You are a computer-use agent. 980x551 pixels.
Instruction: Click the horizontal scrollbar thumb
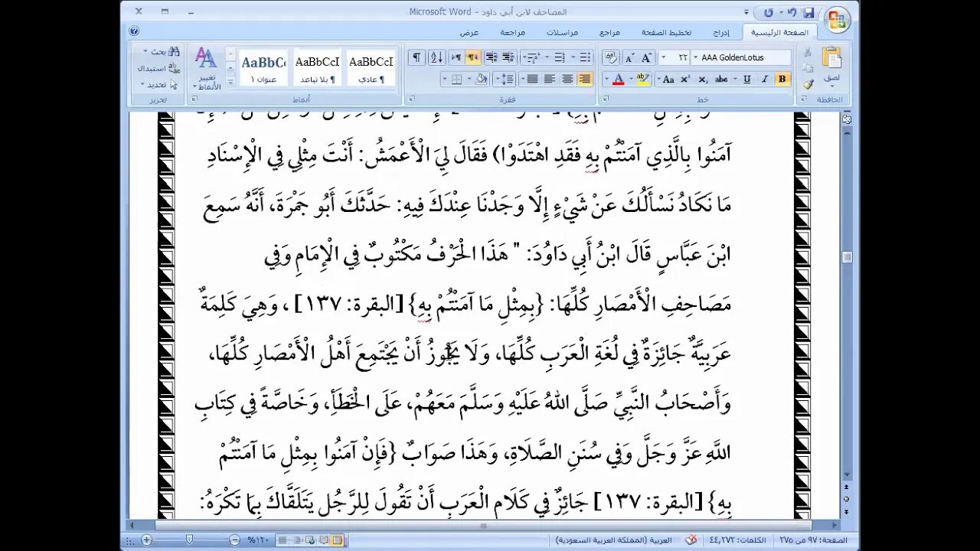tap(484, 526)
